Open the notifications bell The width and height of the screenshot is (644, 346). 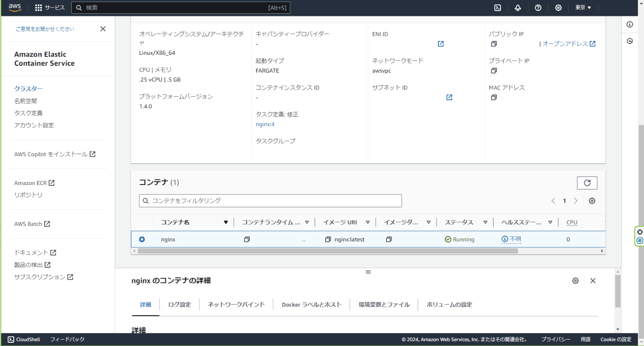518,8
